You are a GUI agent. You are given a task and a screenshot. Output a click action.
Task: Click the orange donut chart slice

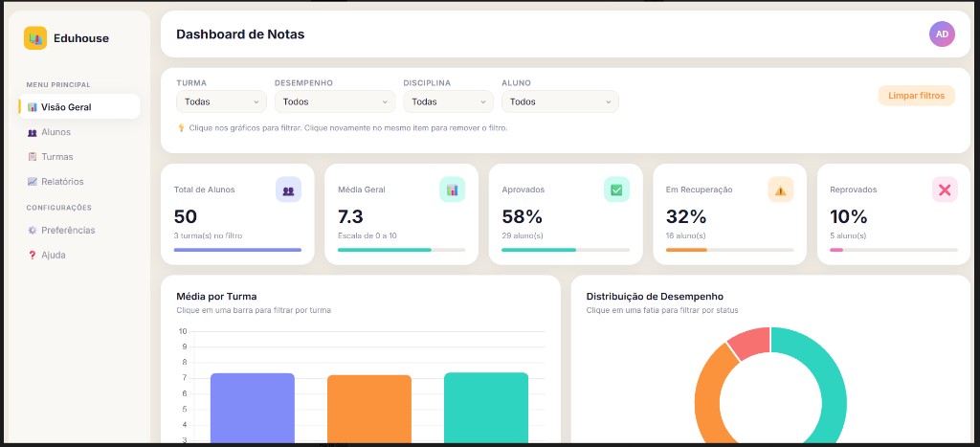point(710,393)
